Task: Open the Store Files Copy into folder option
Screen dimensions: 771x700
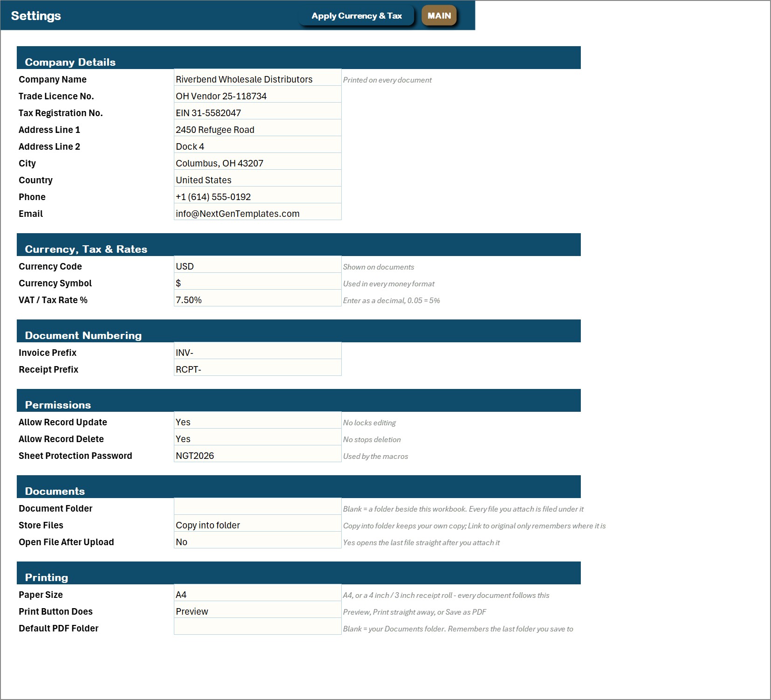Action: pyautogui.click(x=257, y=523)
